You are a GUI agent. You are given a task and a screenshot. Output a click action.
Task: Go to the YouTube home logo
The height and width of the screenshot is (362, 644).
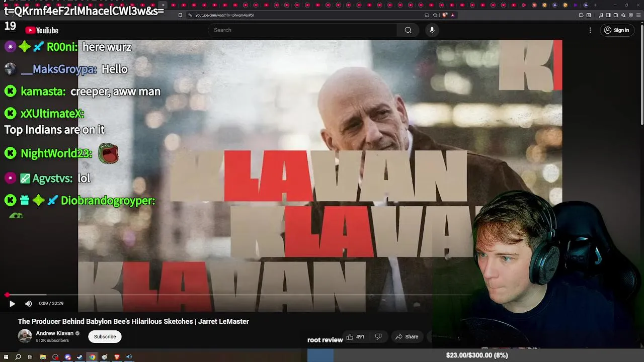pyautogui.click(x=42, y=30)
